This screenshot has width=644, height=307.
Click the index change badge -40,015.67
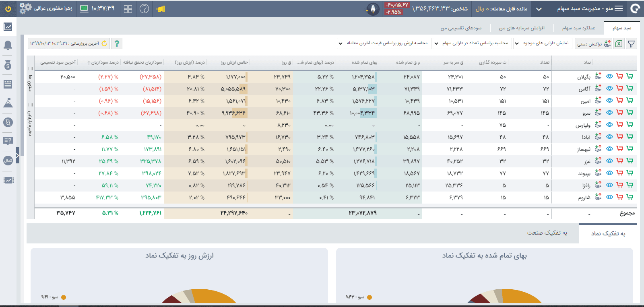tap(397, 5)
